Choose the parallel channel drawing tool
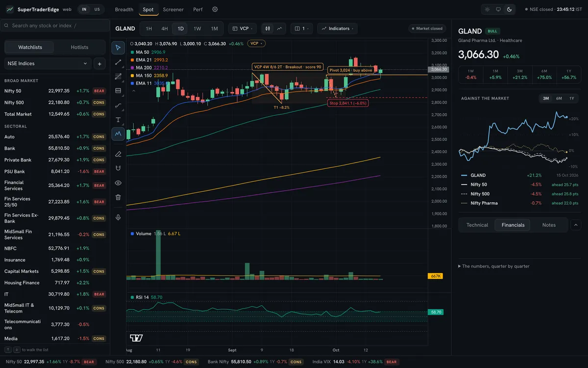The width and height of the screenshot is (588, 368). point(118,77)
